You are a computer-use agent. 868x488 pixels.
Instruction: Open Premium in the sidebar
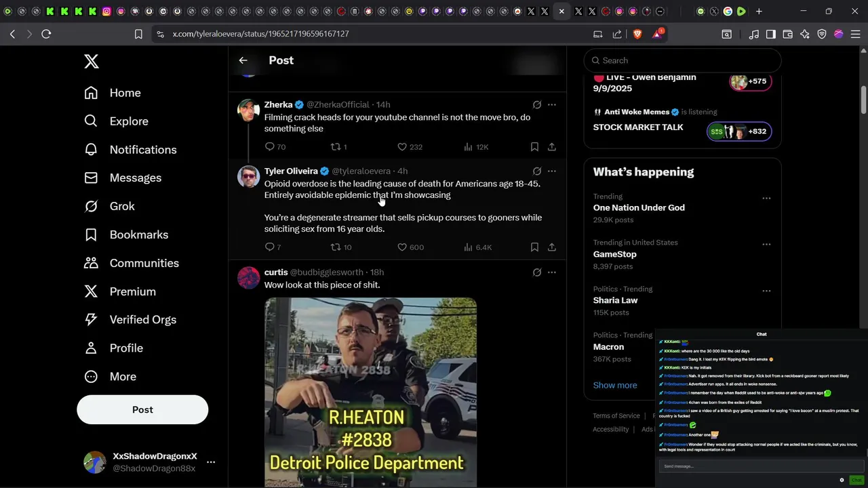[x=120, y=291]
